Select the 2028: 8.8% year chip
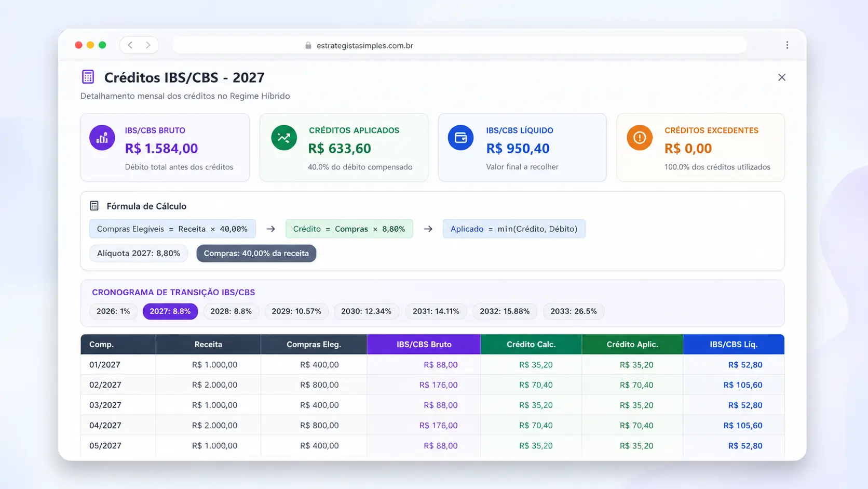Image resolution: width=868 pixels, height=489 pixels. (231, 311)
